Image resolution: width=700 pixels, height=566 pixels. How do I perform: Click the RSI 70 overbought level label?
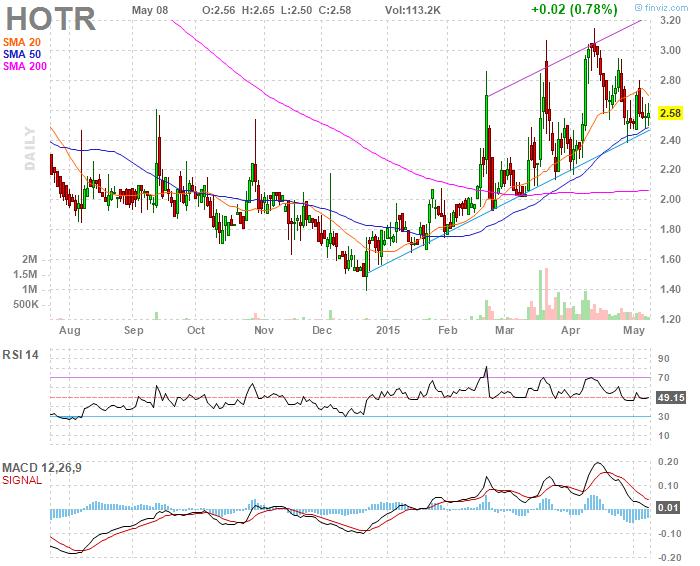tap(664, 378)
